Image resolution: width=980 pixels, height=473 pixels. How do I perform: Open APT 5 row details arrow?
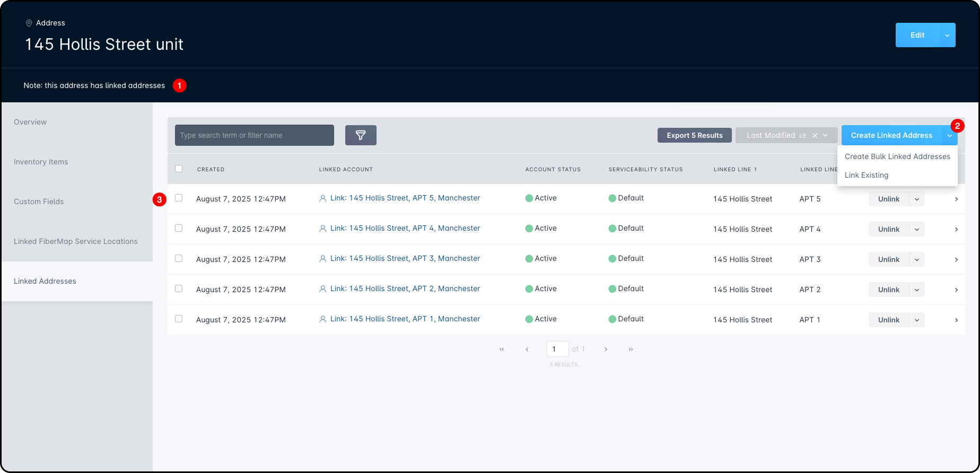(956, 199)
